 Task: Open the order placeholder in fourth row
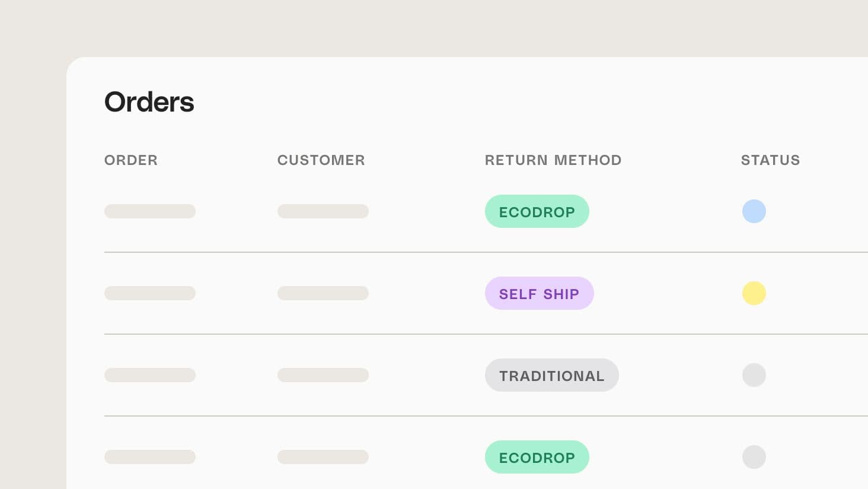150,457
